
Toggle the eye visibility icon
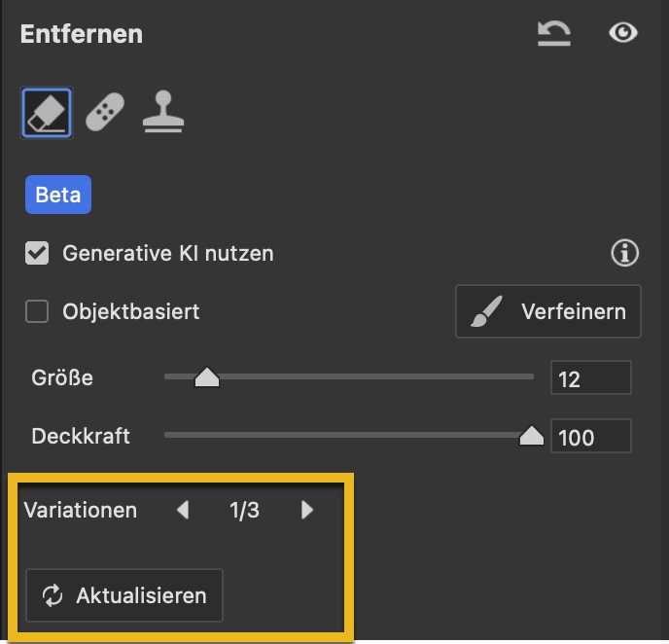[622, 34]
